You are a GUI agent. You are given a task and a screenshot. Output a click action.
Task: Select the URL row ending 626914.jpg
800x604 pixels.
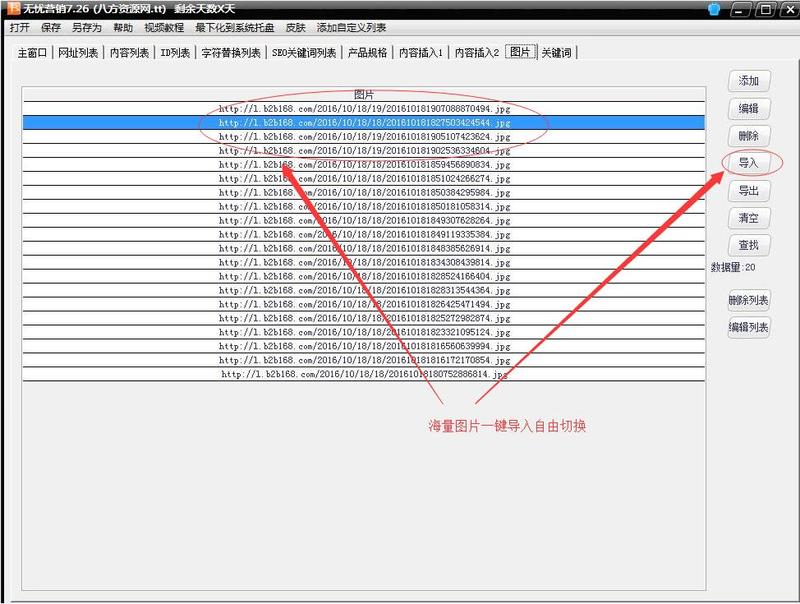[x=364, y=248]
